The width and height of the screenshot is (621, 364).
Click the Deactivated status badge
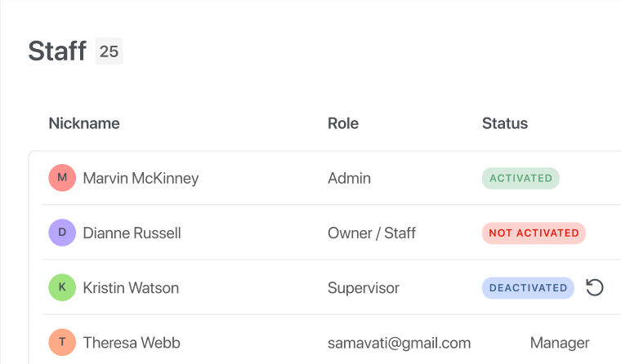(528, 287)
